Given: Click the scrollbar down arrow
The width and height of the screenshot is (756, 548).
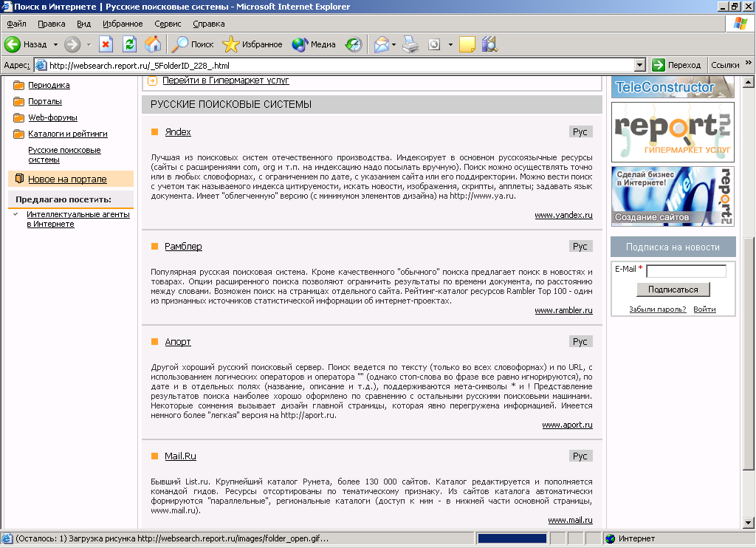Looking at the screenshot, I should 749,522.
